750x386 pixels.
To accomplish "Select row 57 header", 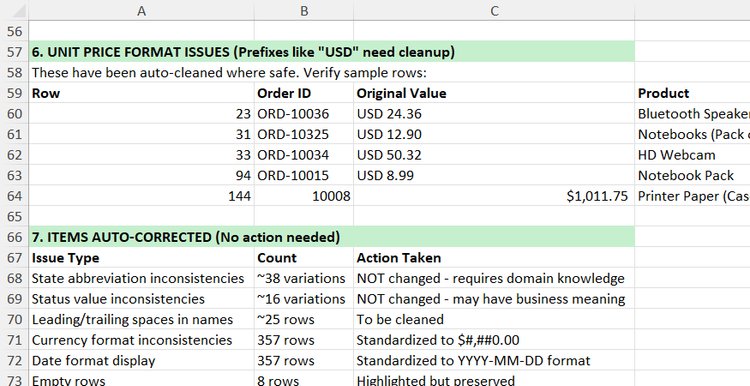I will 14,52.
